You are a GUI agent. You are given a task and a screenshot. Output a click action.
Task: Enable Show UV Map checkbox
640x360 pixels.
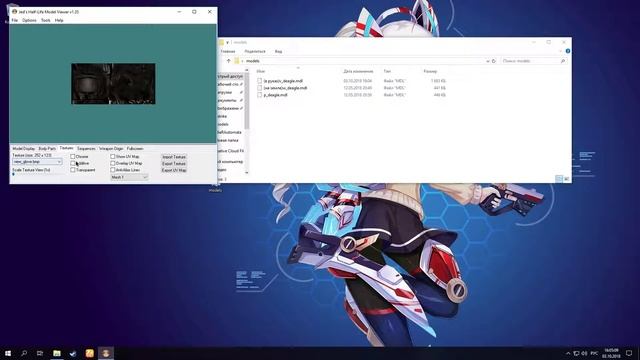(x=113, y=157)
